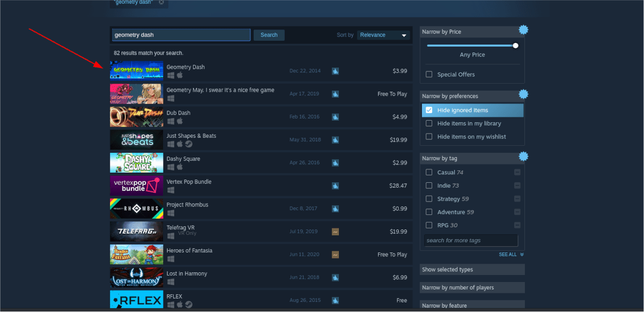Screen dimensions: 644x312
Task: Click the $28.47 price of Vertex Pop Bundle
Action: point(398,185)
